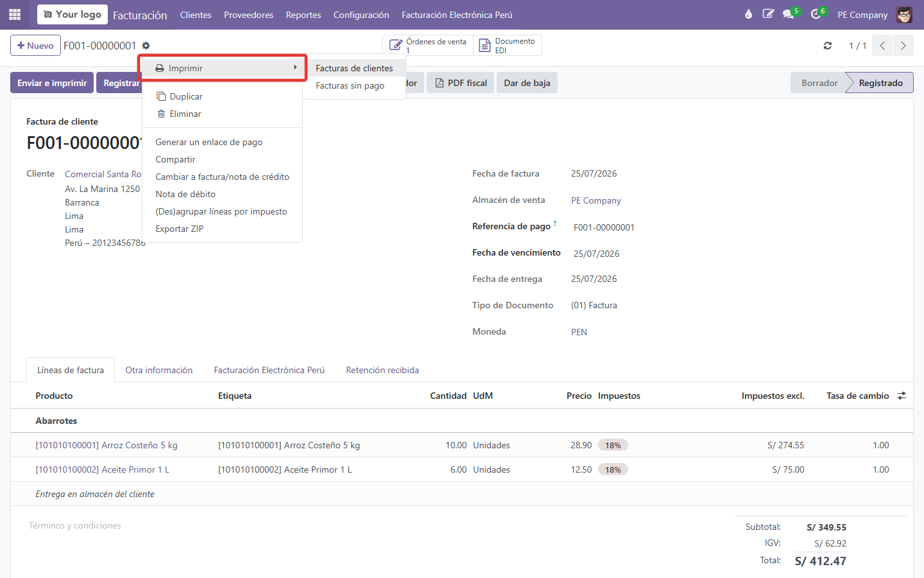
Task: Open the Configuración menu
Action: pos(361,15)
